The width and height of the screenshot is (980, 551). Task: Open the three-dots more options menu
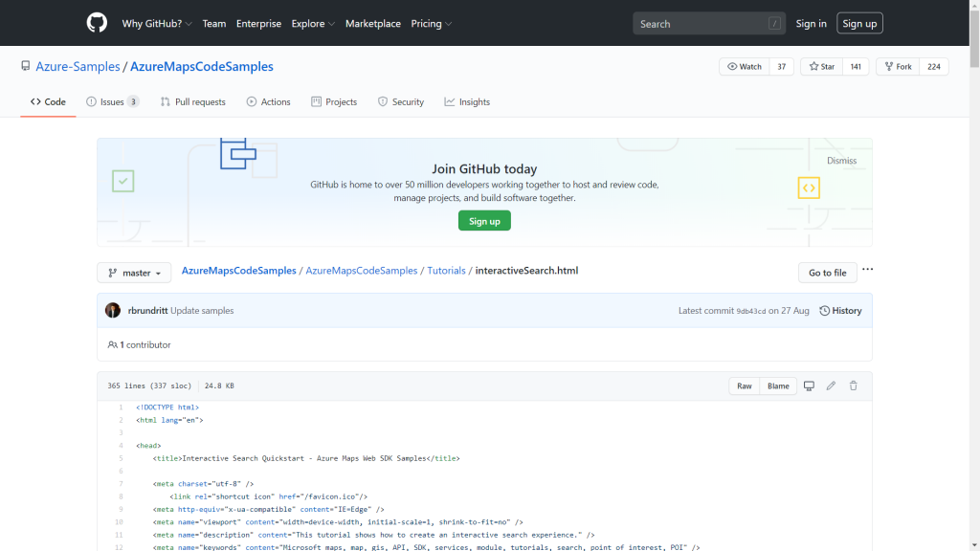coord(867,269)
